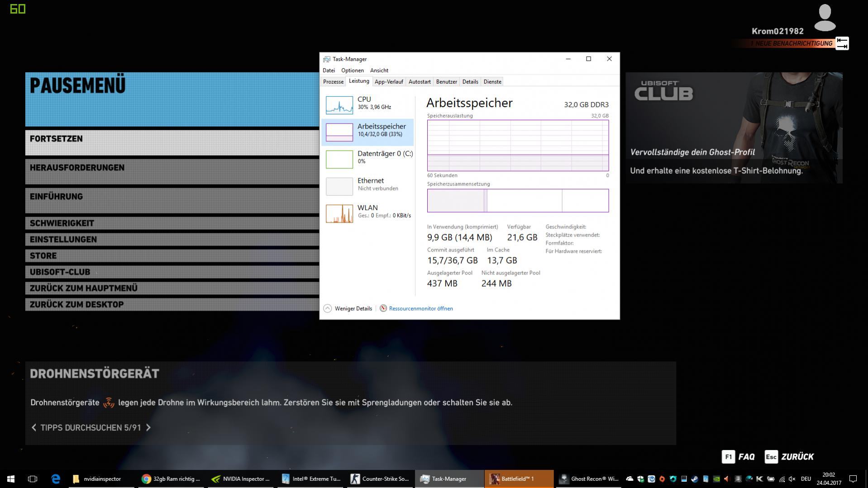Open Einführung in the pause menu

click(x=172, y=200)
